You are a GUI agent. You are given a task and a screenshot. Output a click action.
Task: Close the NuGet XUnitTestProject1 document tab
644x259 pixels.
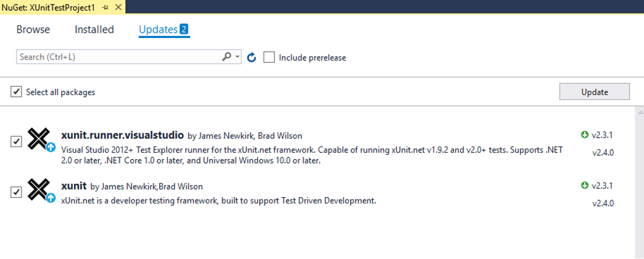[117, 6]
